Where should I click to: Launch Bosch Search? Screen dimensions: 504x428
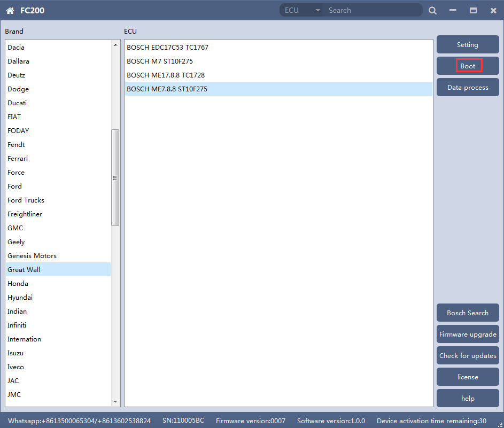(x=468, y=313)
